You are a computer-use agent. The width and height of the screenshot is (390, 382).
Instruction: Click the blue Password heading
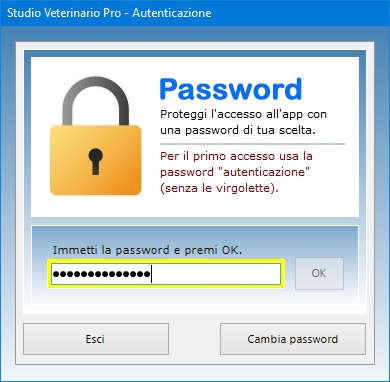pos(231,89)
